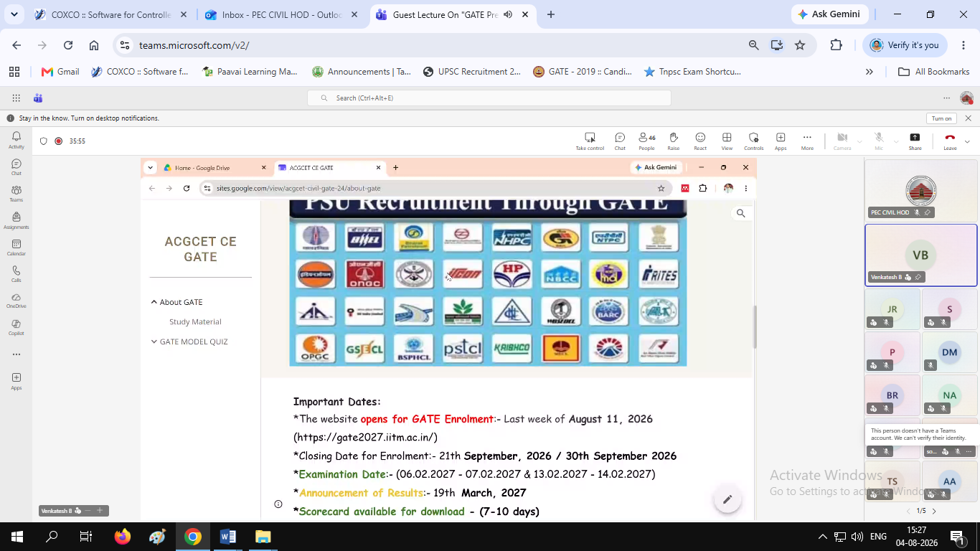This screenshot has height=551, width=980.
Task: Click the red recording indicator
Action: coord(59,141)
